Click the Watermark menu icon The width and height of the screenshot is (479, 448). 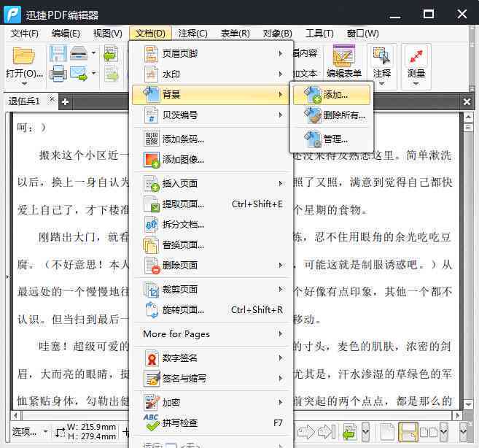click(151, 74)
